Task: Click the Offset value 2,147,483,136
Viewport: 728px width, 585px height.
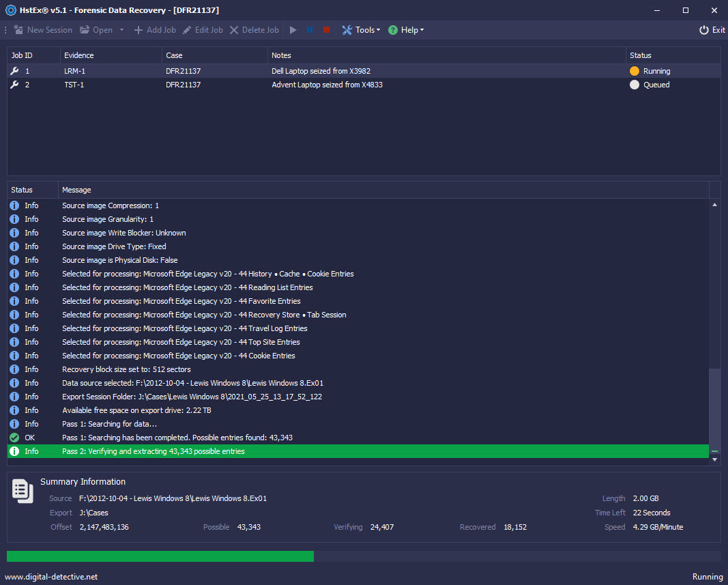Action: tap(104, 528)
